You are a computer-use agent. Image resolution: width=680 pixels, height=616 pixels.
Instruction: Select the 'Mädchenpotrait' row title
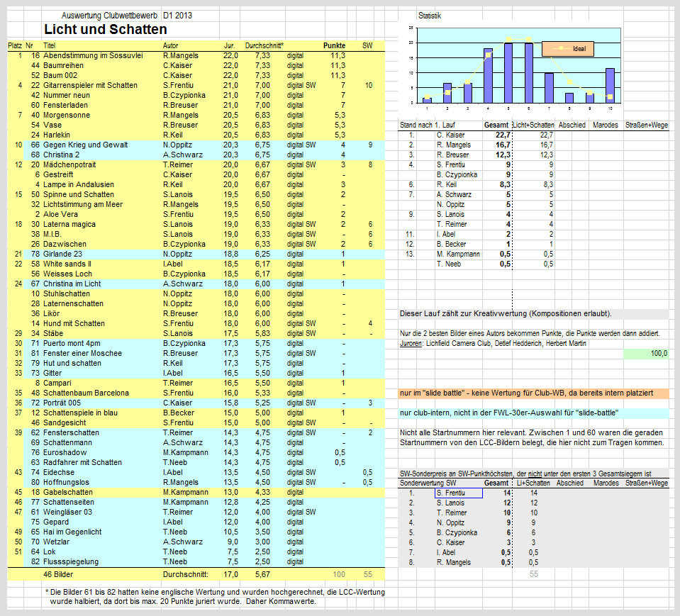pos(69,164)
